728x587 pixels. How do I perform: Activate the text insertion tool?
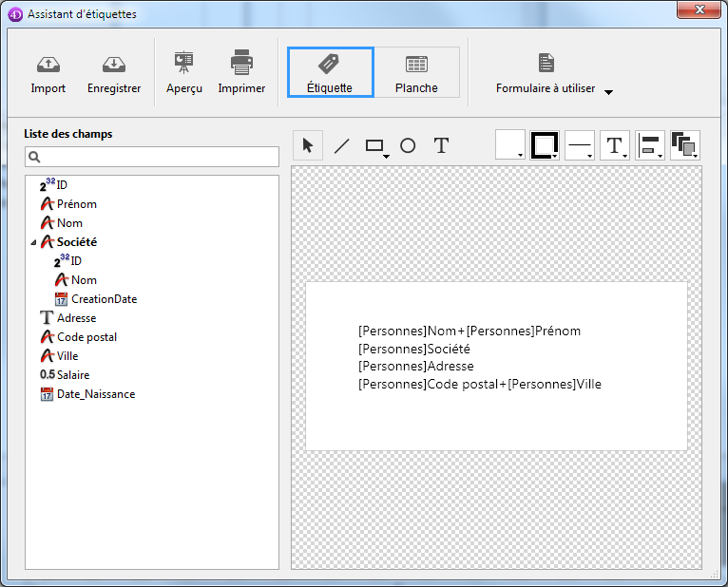[441, 145]
